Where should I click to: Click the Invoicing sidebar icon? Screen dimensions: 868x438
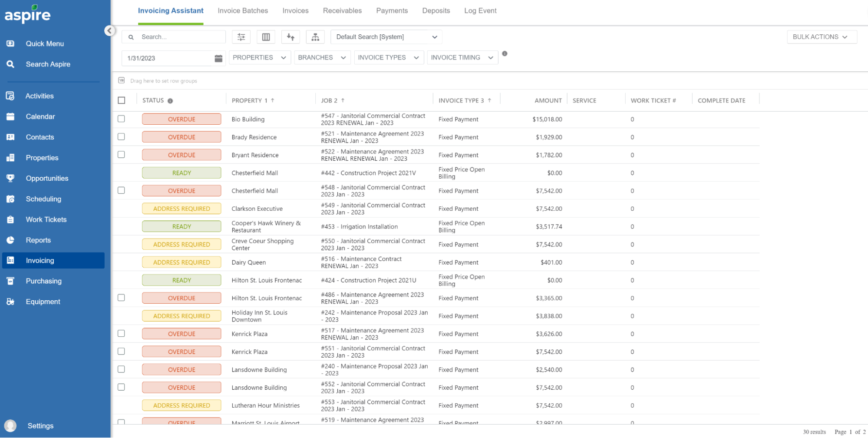click(x=10, y=260)
